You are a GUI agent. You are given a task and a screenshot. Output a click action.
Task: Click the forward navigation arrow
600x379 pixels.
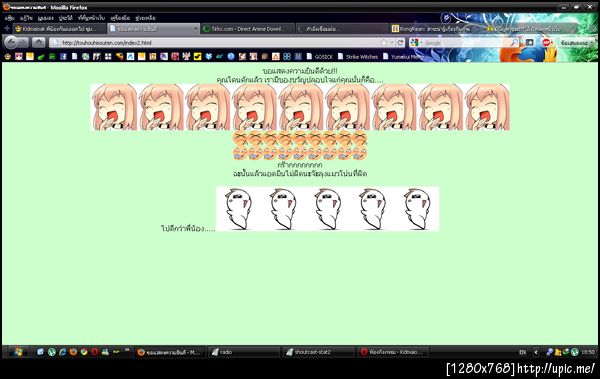point(23,42)
